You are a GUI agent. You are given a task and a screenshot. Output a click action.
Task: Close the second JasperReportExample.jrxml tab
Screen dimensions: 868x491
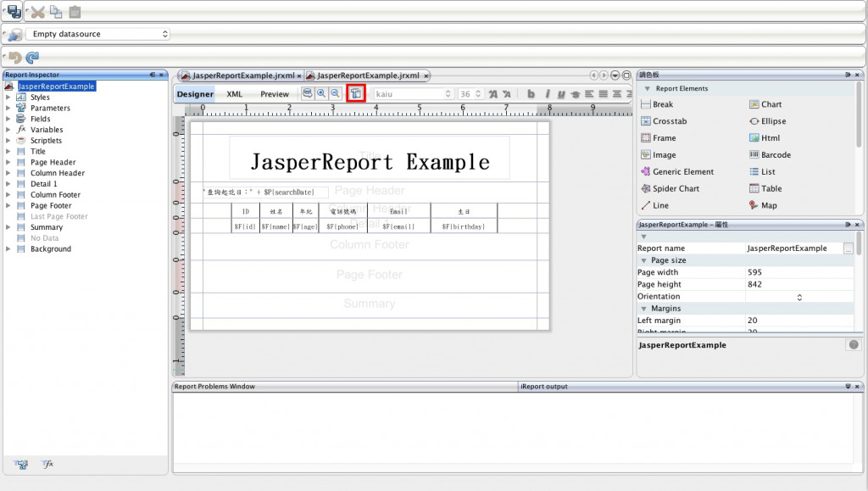click(x=426, y=75)
